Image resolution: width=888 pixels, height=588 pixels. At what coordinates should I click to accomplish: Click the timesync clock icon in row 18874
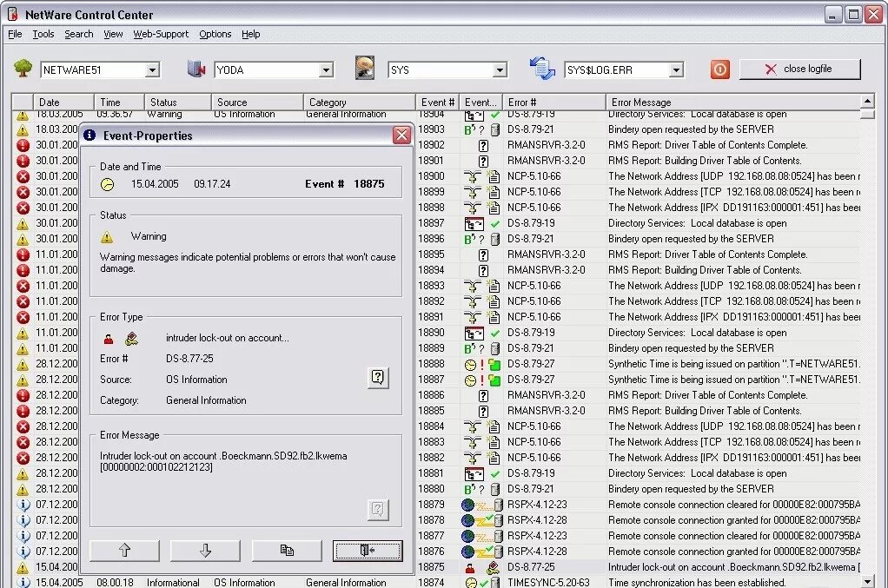[x=471, y=582]
